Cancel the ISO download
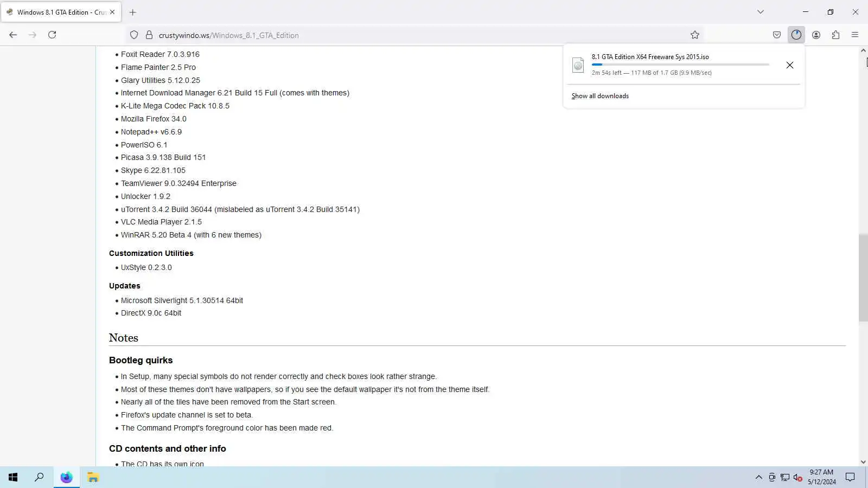Viewport: 868px width, 488px height. tap(790, 65)
